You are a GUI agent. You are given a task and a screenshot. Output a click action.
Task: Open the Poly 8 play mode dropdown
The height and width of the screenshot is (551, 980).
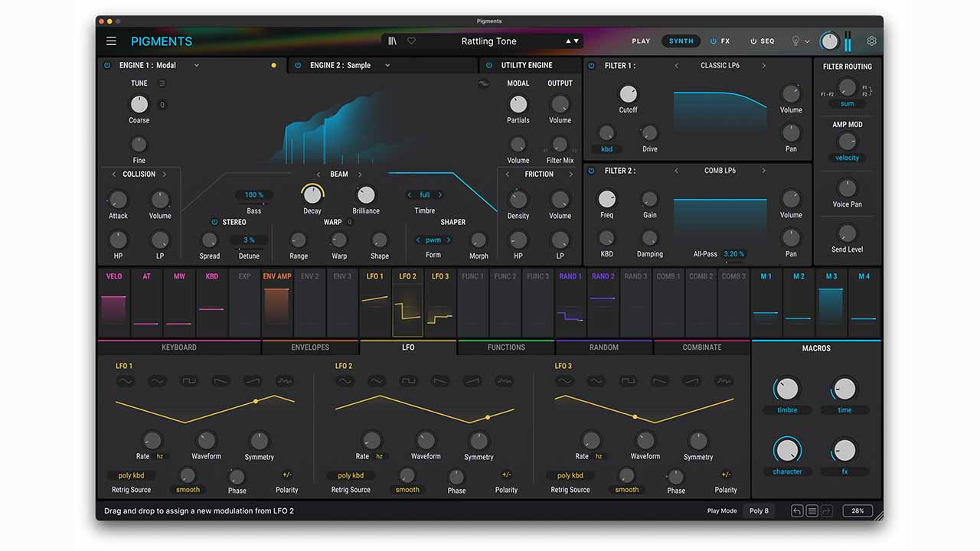[759, 510]
